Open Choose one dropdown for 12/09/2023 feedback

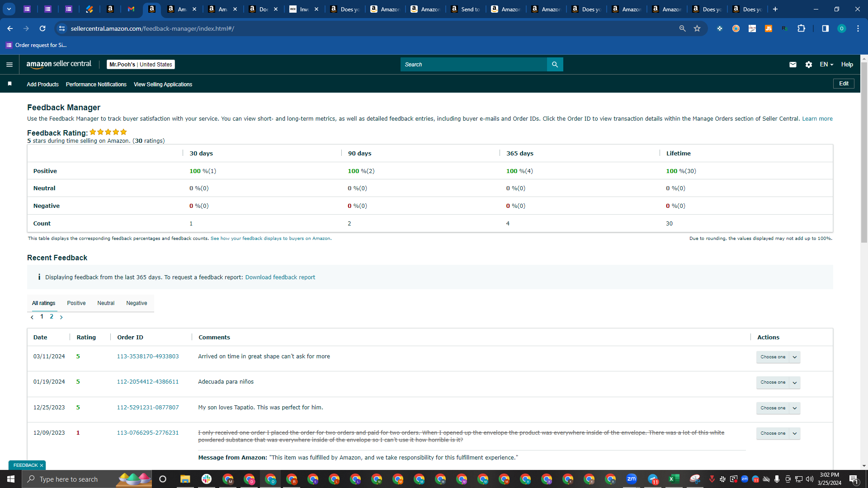[778, 433]
